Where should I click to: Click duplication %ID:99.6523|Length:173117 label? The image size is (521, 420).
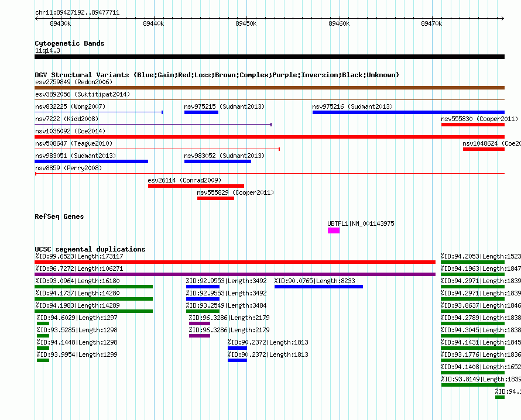[79, 256]
